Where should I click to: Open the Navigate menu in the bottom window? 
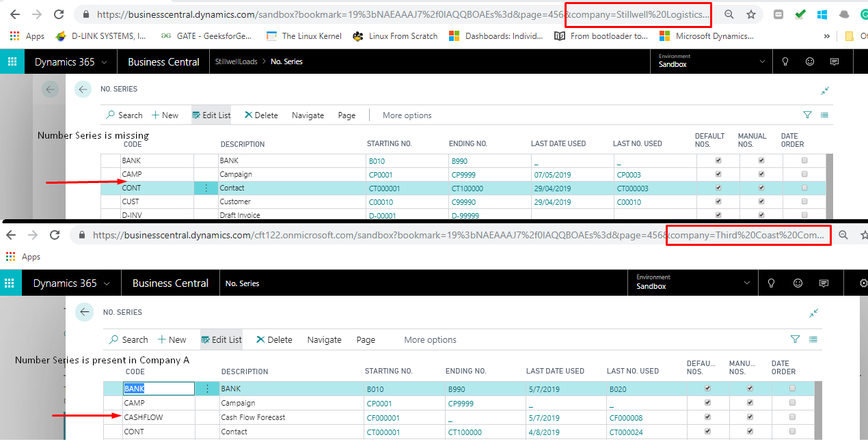click(x=324, y=339)
